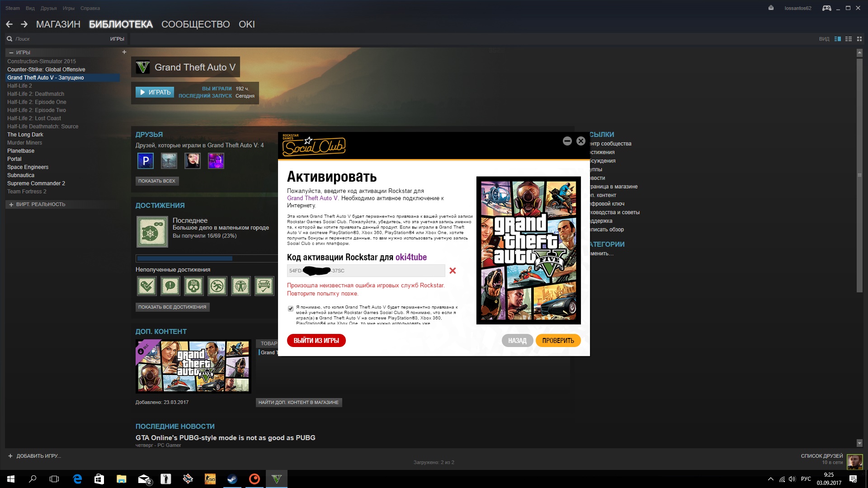Click the Steam back navigation arrow
Image resolution: width=868 pixels, height=488 pixels.
pos(9,24)
